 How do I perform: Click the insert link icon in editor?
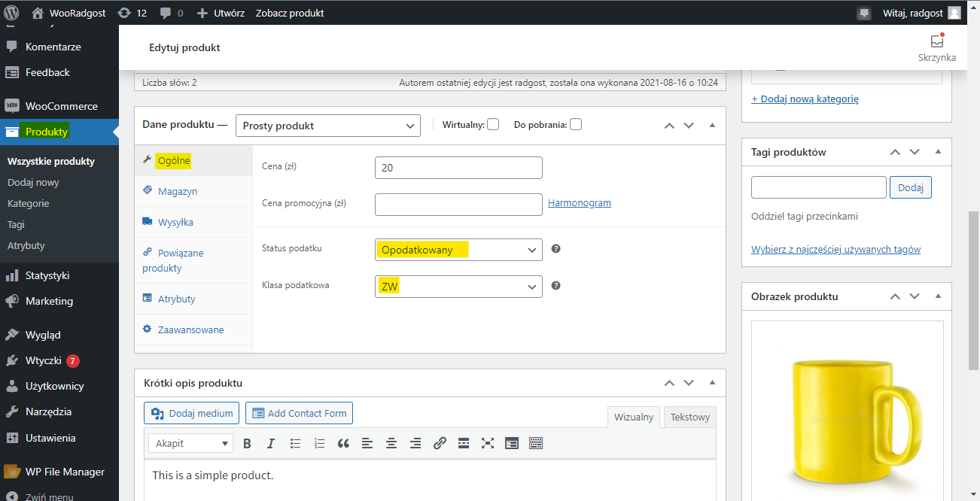pos(440,444)
